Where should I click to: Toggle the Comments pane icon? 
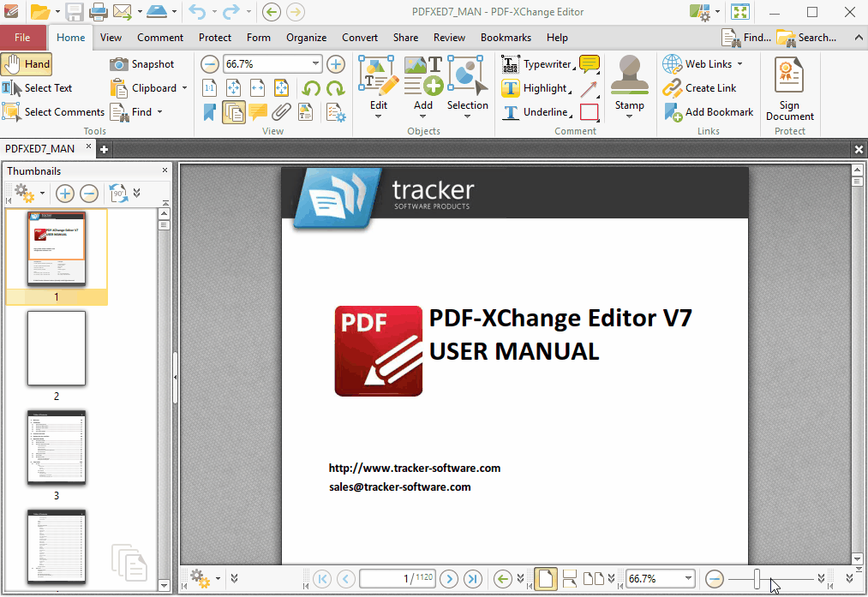pyautogui.click(x=257, y=112)
